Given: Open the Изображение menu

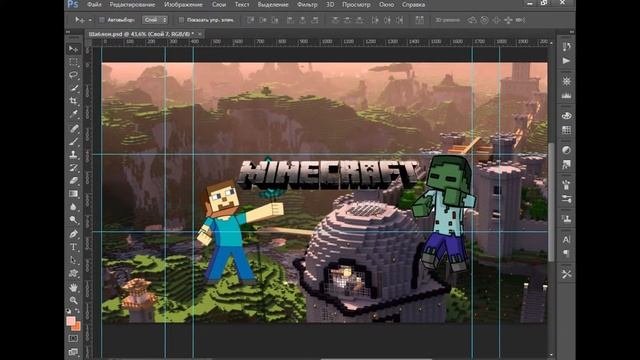Looking at the screenshot, I should click(x=183, y=5).
